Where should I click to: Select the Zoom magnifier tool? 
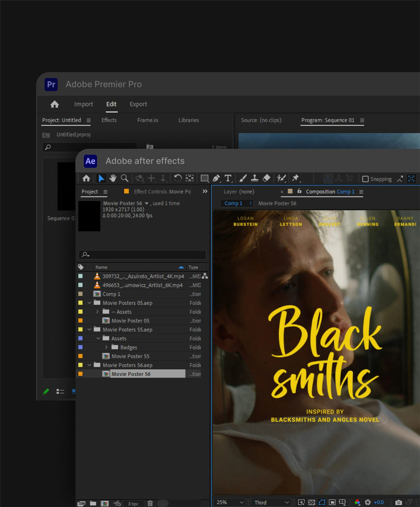[125, 178]
